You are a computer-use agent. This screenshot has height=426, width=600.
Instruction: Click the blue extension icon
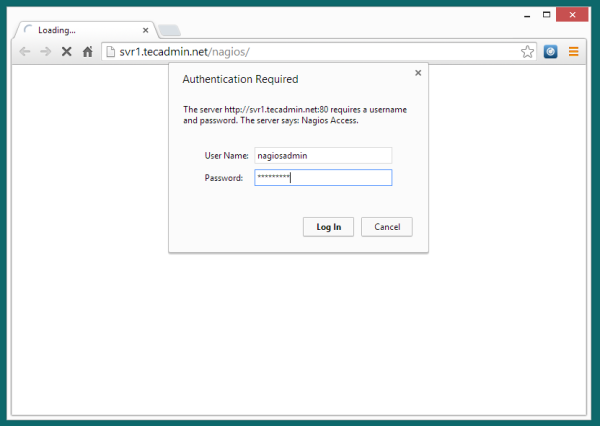[551, 51]
